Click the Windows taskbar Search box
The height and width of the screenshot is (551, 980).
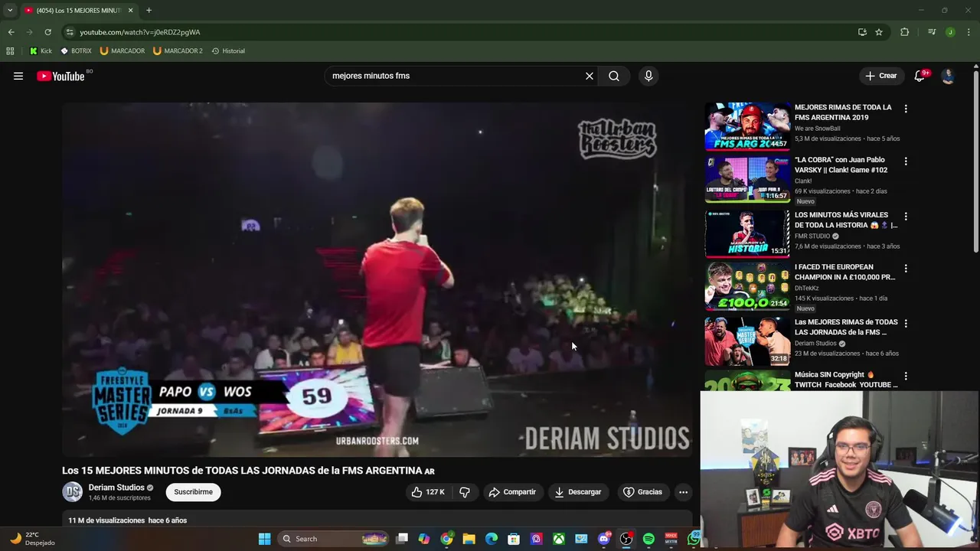(333, 539)
